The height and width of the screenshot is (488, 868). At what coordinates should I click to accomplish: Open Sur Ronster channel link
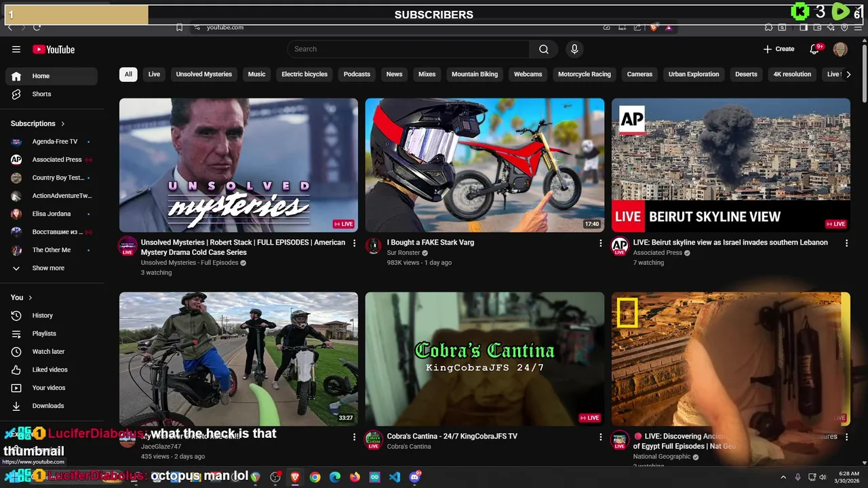click(x=403, y=253)
